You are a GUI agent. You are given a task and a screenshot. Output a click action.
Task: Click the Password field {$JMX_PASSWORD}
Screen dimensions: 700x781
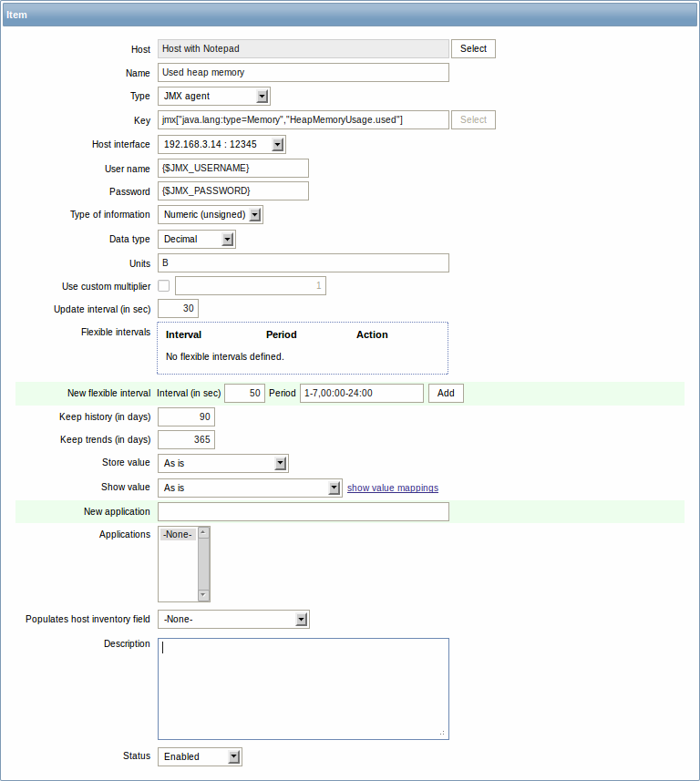233,191
